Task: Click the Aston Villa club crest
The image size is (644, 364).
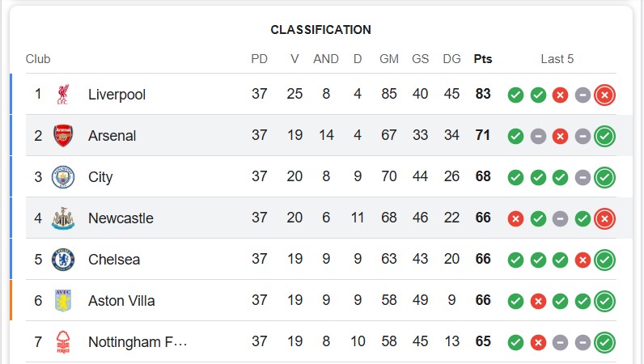Action: coord(63,301)
